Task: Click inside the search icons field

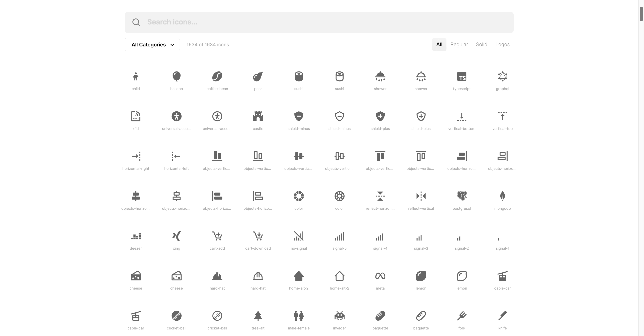Action: 275,22
